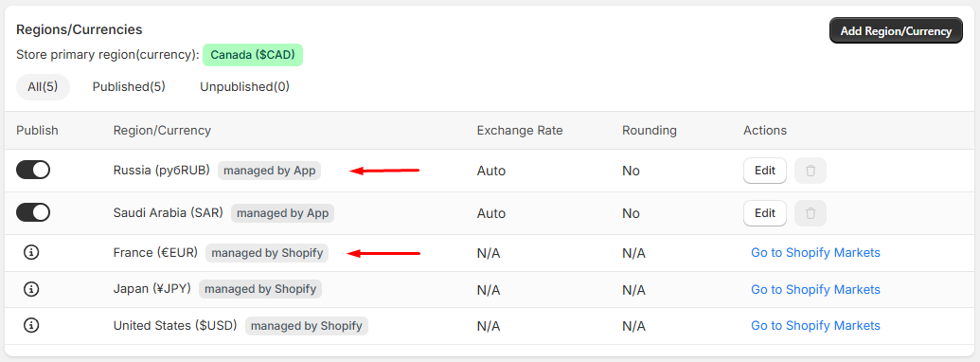
Task: Click the Exchange Rate column header
Action: point(520,131)
